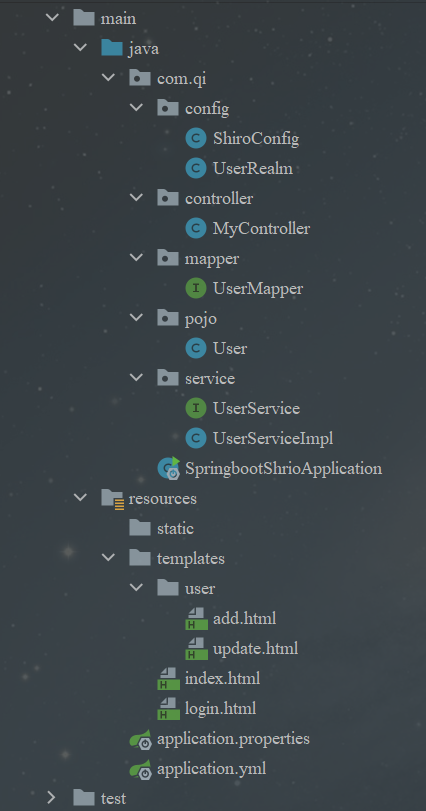
Task: Select application.yml file name
Action: pyautogui.click(x=211, y=769)
